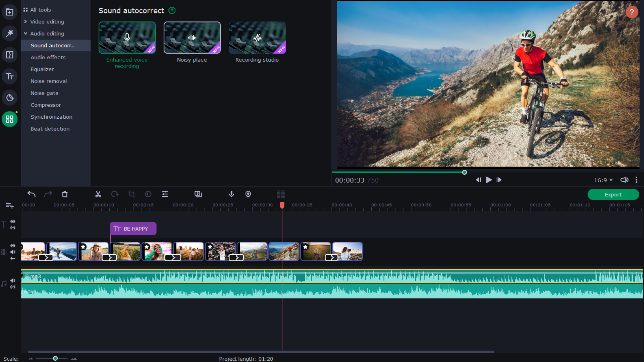644x362 pixels.
Task: Select Noise removal from the tools list
Action: (48, 81)
